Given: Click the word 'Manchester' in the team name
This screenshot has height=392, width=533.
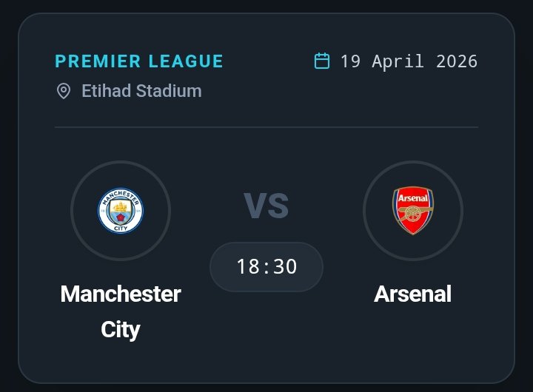Looking at the screenshot, I should click(121, 294).
